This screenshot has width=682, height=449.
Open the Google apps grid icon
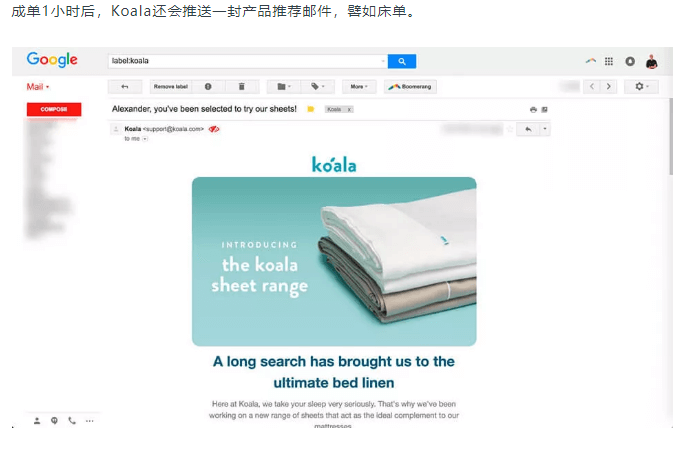pos(608,61)
